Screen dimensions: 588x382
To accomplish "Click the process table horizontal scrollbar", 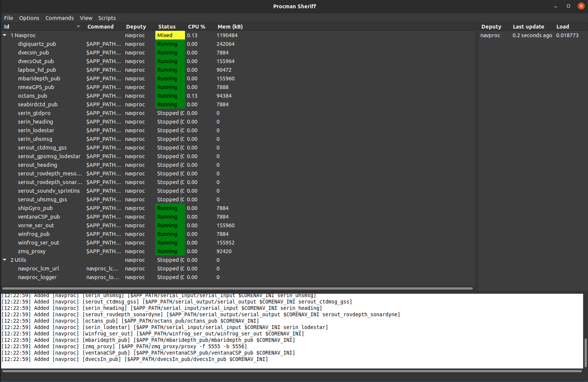I will pos(237,288).
